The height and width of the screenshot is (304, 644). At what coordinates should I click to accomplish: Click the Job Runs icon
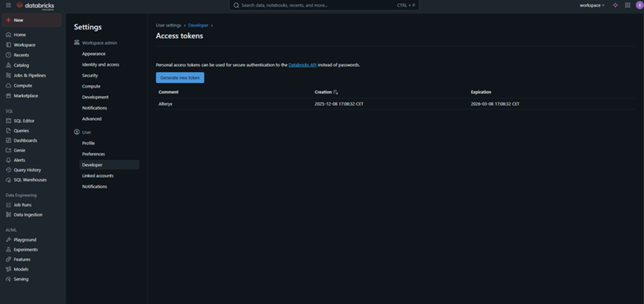coord(8,205)
